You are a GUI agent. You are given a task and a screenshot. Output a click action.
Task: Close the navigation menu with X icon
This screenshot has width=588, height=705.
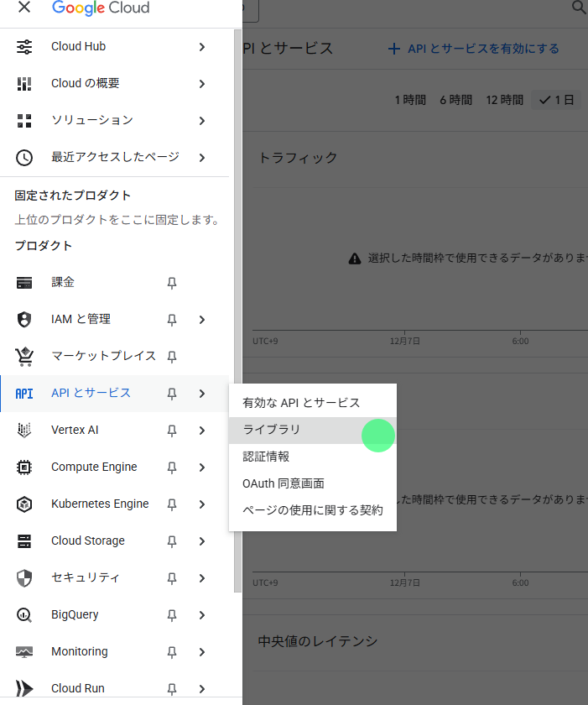point(24,8)
